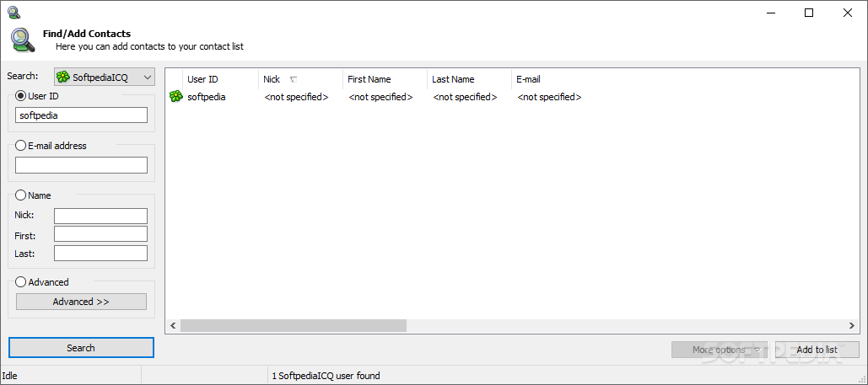The image size is (868, 385).
Task: Click the Add to list button
Action: [817, 350]
